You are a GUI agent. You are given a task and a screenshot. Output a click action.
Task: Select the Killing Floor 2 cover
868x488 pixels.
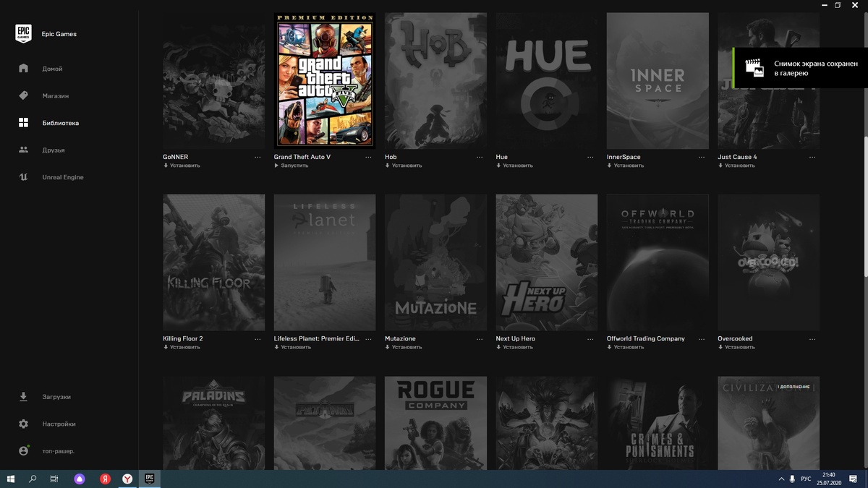click(214, 262)
